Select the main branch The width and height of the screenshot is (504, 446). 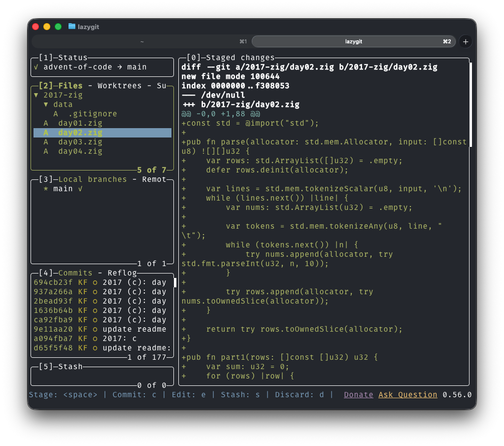point(63,189)
